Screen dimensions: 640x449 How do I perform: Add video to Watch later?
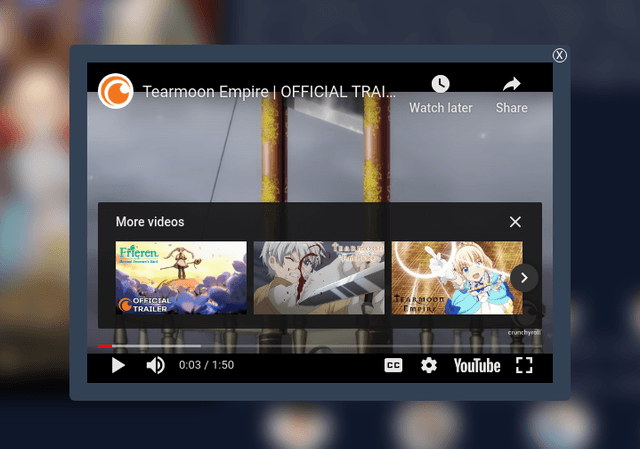(x=440, y=94)
